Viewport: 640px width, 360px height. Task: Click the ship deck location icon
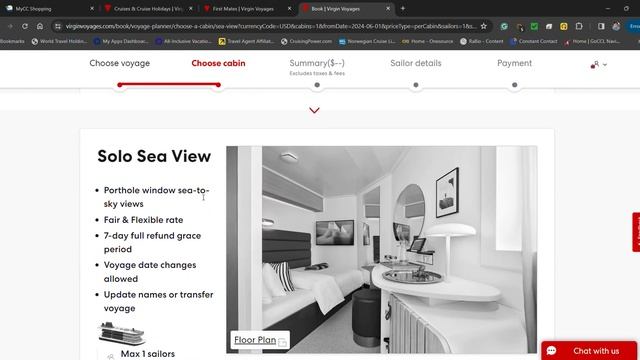pos(122,334)
